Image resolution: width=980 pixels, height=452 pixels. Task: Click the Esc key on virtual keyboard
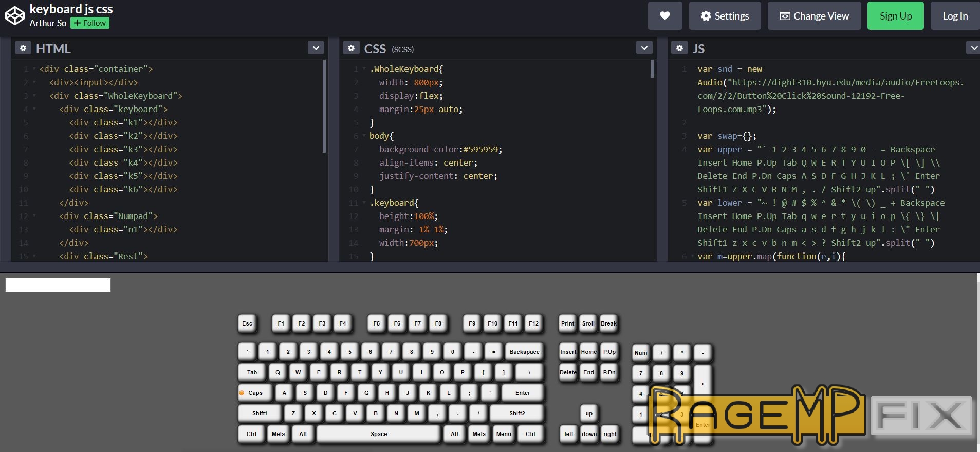click(247, 323)
